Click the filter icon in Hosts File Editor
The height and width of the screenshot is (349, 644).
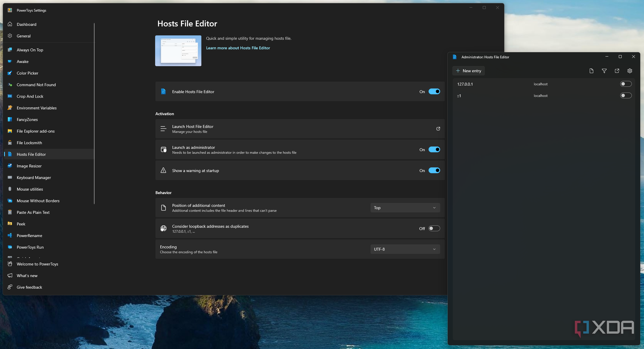[604, 71]
